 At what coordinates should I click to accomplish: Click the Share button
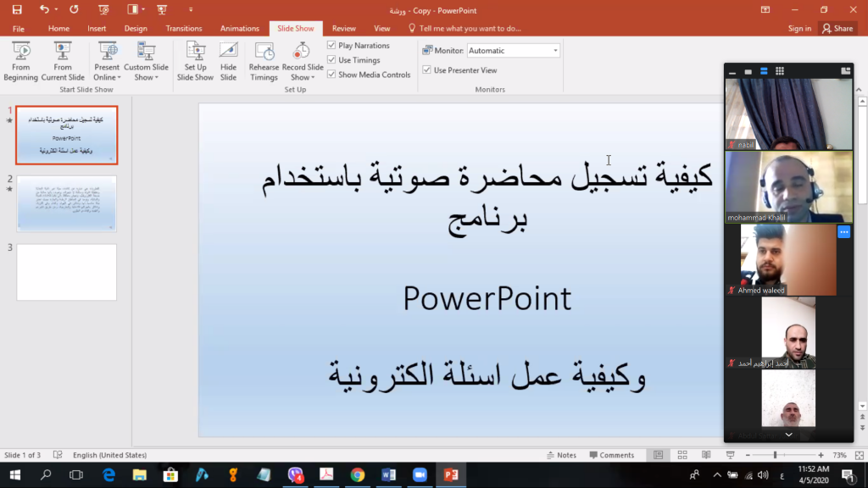pyautogui.click(x=837, y=28)
